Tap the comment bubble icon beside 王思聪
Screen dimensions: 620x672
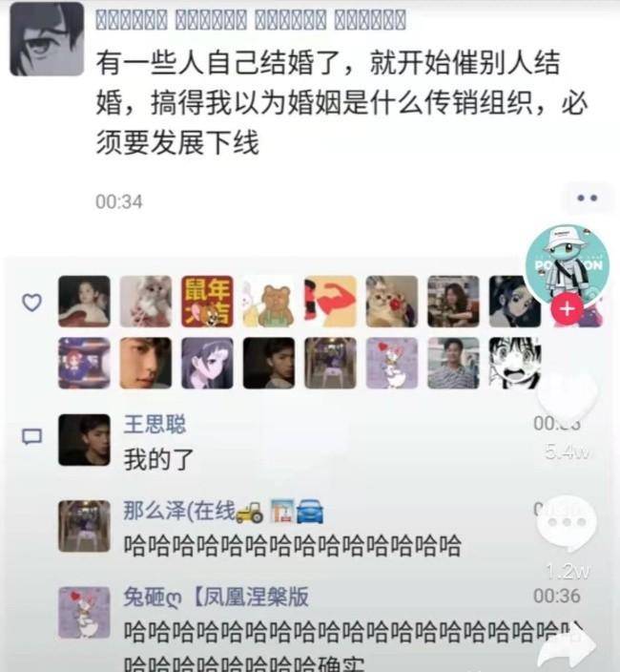click(x=31, y=437)
